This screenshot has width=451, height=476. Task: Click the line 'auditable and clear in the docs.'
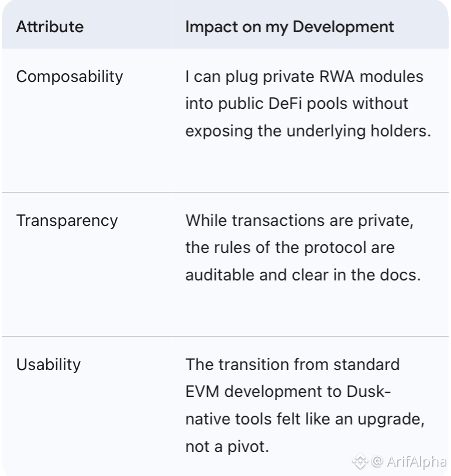(303, 275)
